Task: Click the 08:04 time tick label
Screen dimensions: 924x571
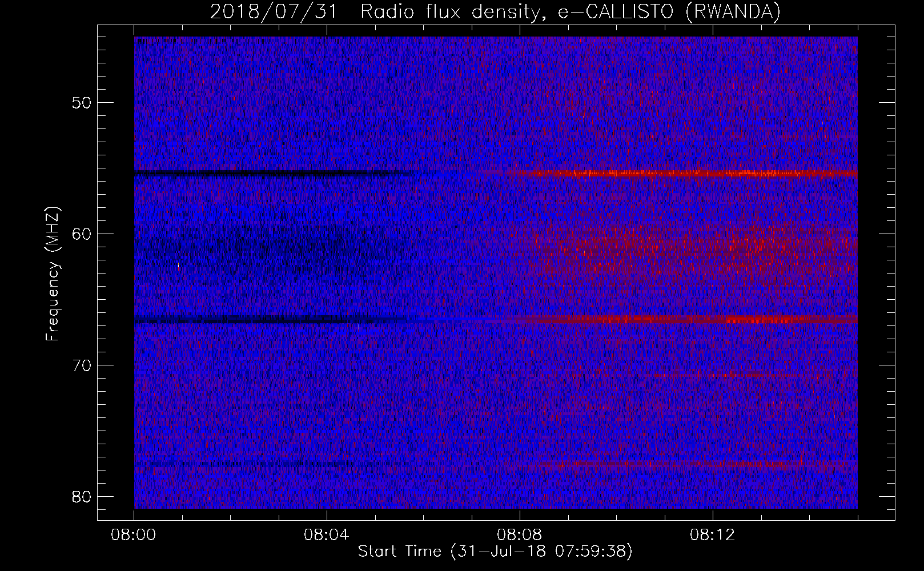Action: pyautogui.click(x=327, y=536)
